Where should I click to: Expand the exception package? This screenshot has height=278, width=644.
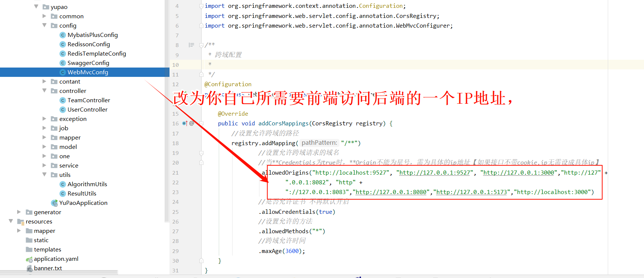[44, 119]
